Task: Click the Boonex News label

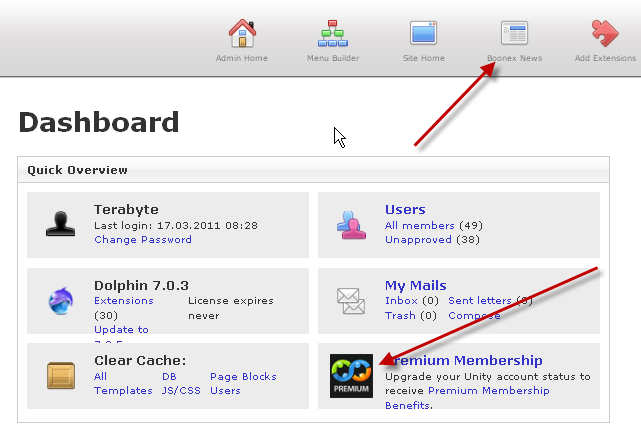Action: coord(514,58)
